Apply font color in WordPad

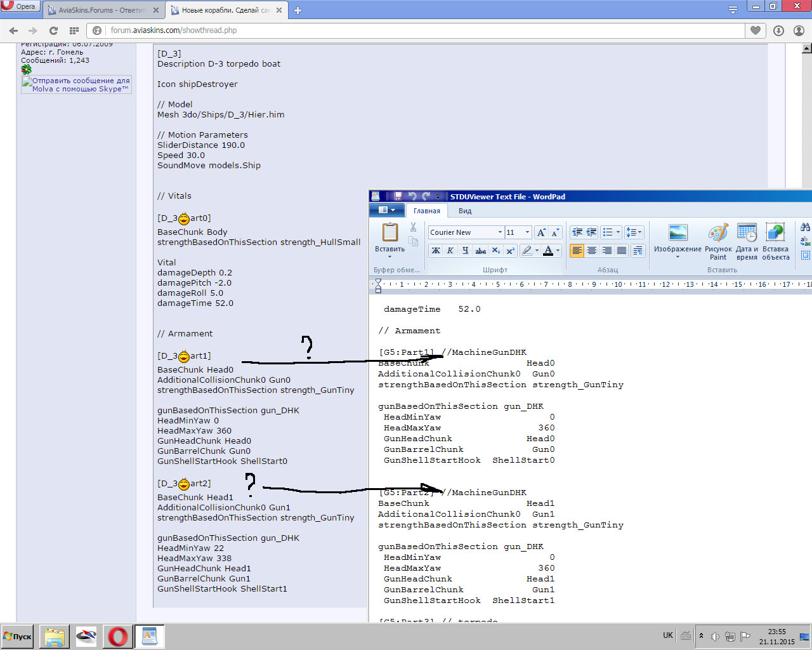pos(548,251)
